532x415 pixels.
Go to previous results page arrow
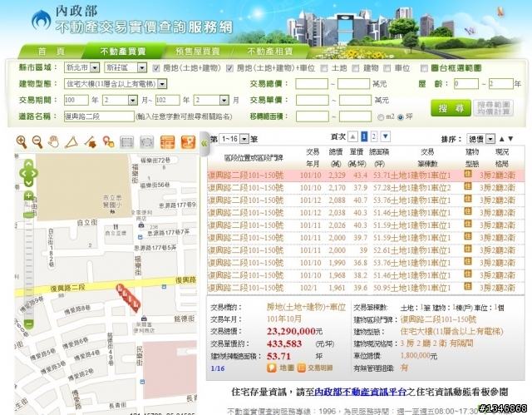[352, 136]
